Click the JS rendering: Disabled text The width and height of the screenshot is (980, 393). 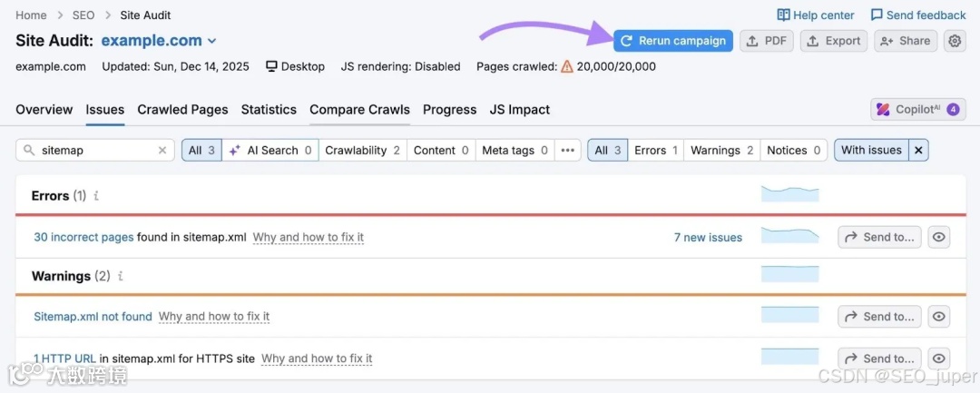tap(401, 66)
